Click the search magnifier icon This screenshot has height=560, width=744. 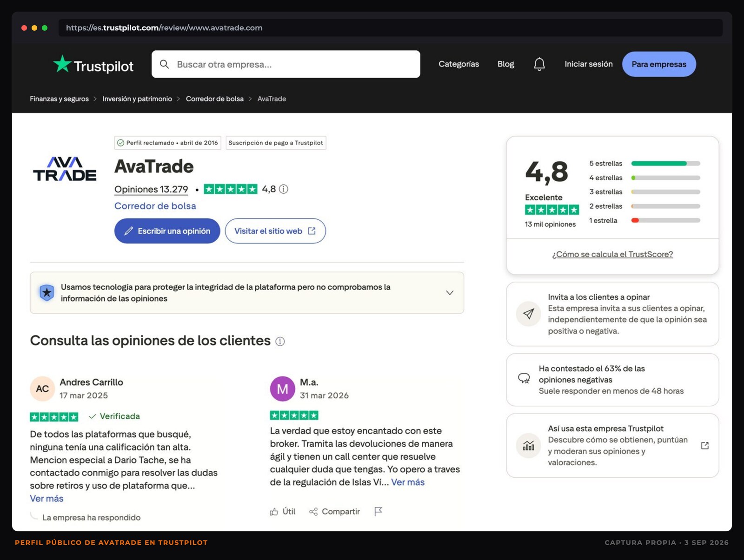pyautogui.click(x=164, y=64)
